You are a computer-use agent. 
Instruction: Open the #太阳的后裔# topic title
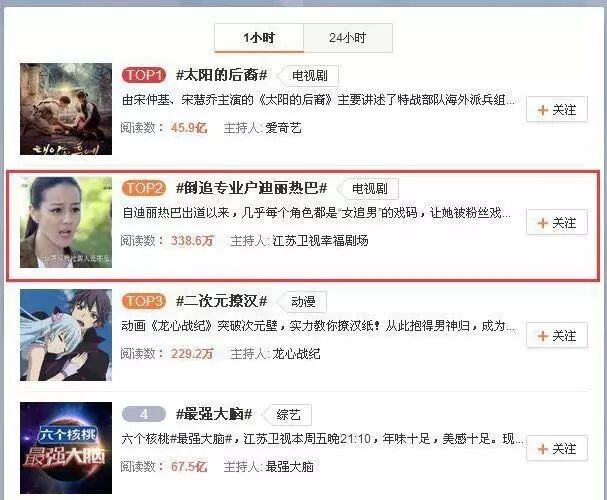coord(221,75)
